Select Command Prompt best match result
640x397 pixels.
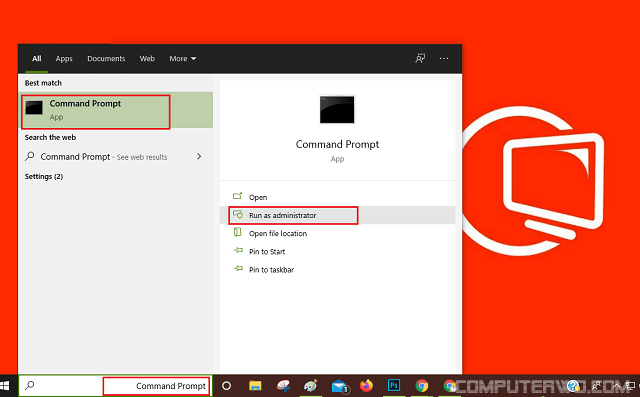point(116,110)
